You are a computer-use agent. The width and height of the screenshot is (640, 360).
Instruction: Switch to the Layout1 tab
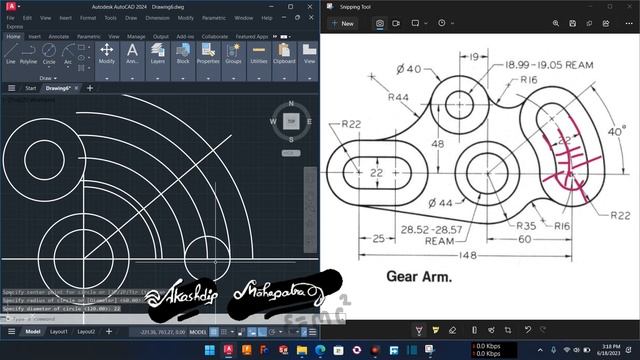(59, 332)
